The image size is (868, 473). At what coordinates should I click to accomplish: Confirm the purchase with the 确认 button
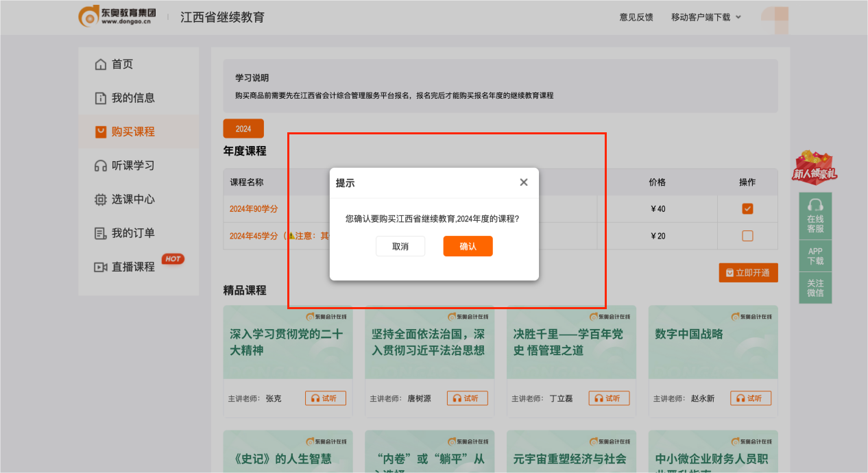point(468,246)
